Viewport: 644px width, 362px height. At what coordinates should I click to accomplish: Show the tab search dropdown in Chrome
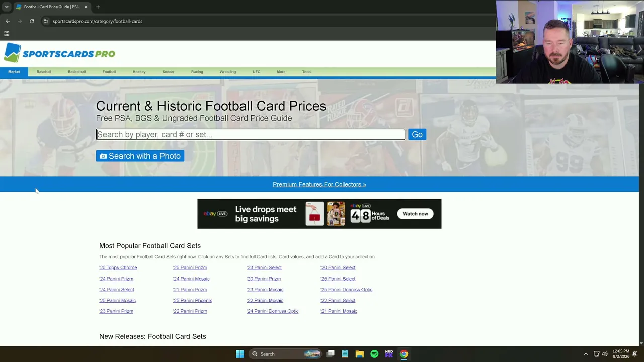click(x=7, y=7)
